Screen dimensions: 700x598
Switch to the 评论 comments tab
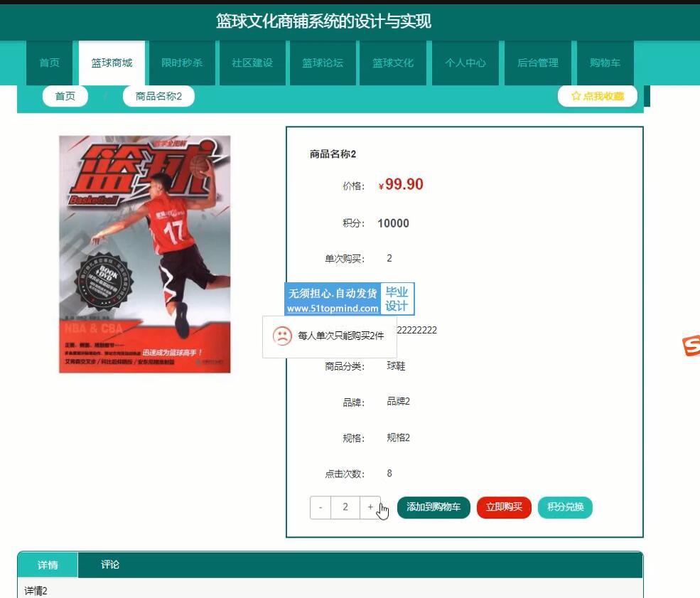pos(110,565)
